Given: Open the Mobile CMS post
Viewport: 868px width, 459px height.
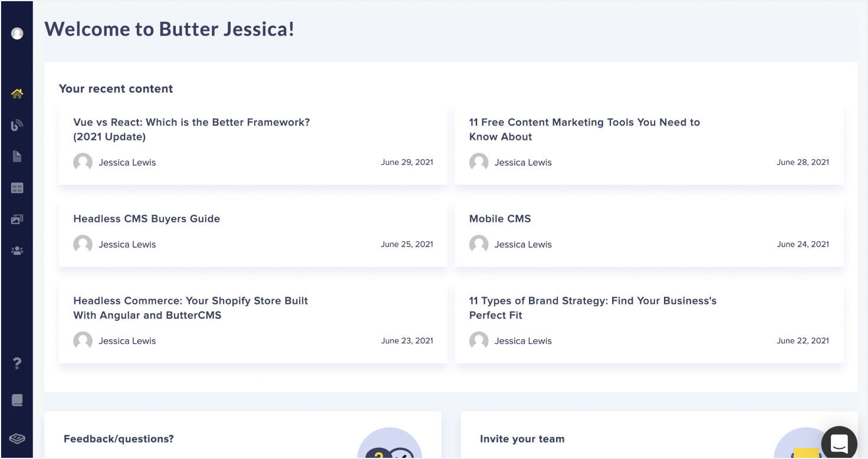Looking at the screenshot, I should click(x=499, y=219).
